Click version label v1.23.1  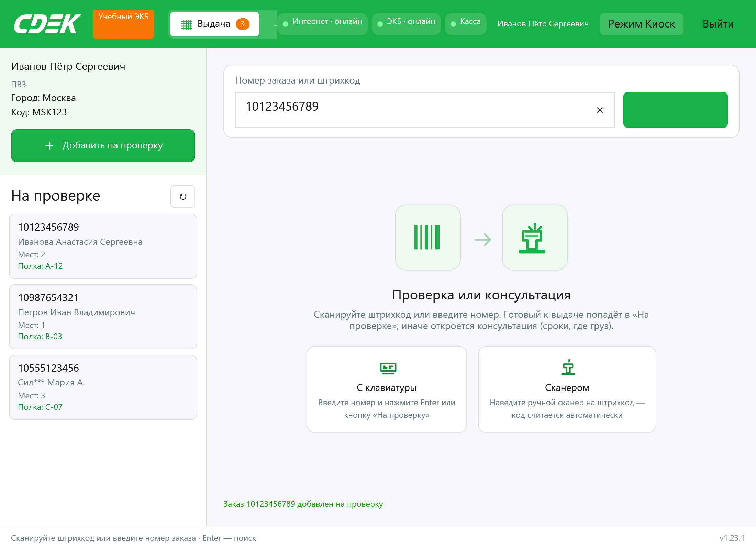[x=732, y=538]
